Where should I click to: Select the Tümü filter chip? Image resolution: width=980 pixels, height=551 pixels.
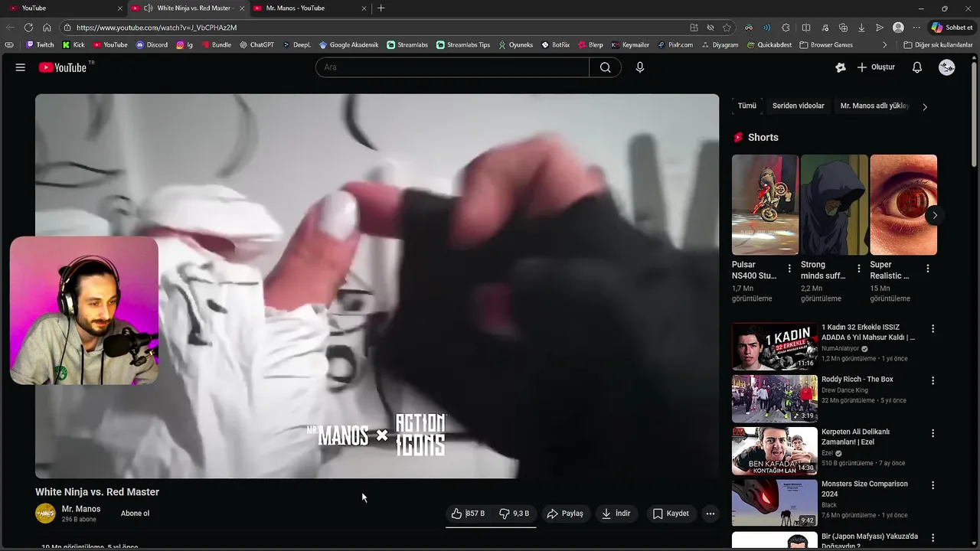coord(746,106)
